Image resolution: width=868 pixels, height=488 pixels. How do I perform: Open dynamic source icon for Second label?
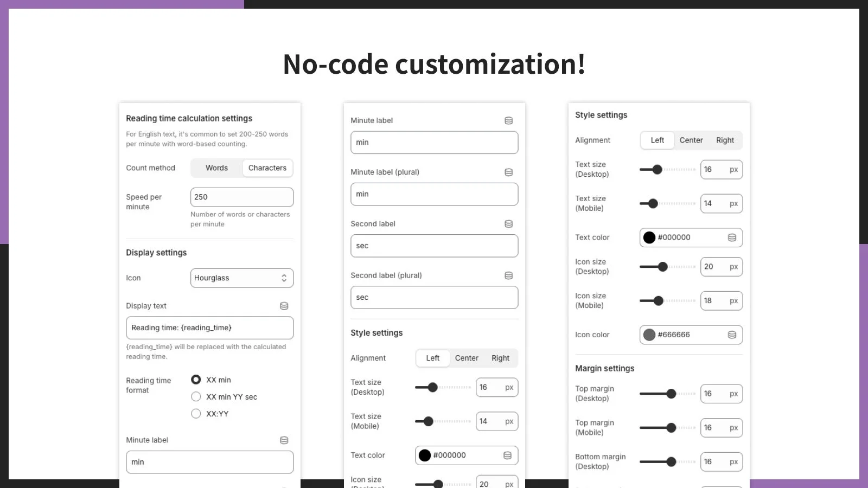[x=508, y=223]
